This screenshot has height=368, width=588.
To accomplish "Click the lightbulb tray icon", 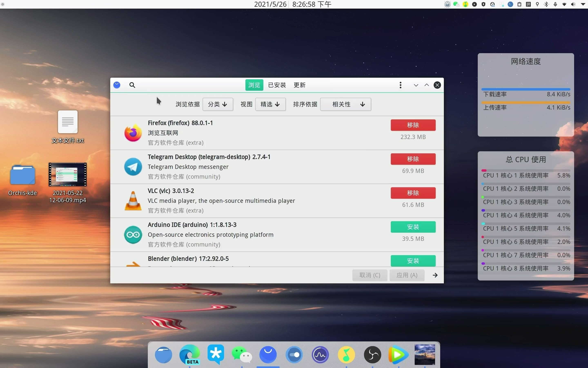I will pos(537,4).
